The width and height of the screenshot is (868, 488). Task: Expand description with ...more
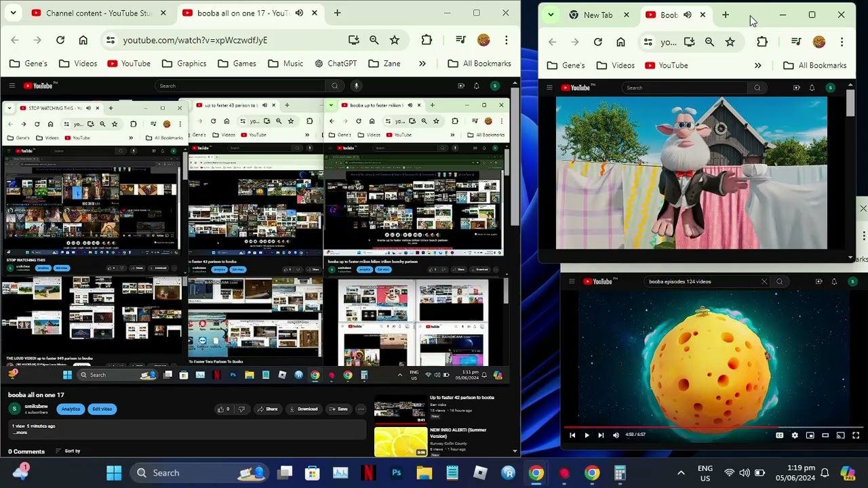(x=20, y=432)
